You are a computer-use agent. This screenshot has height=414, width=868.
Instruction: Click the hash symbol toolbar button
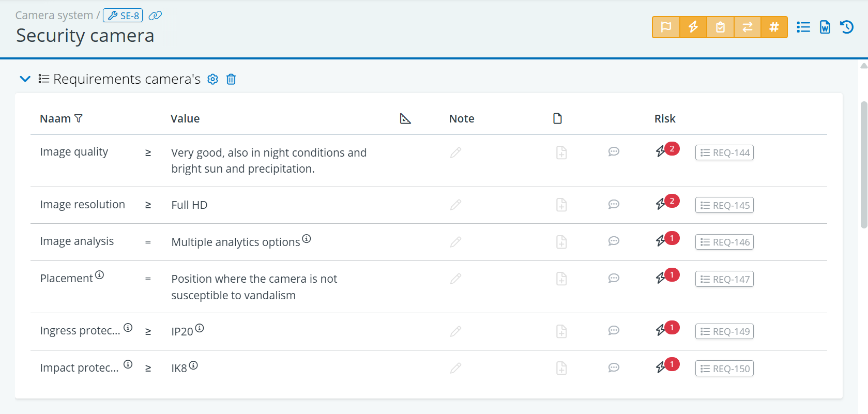pyautogui.click(x=774, y=27)
